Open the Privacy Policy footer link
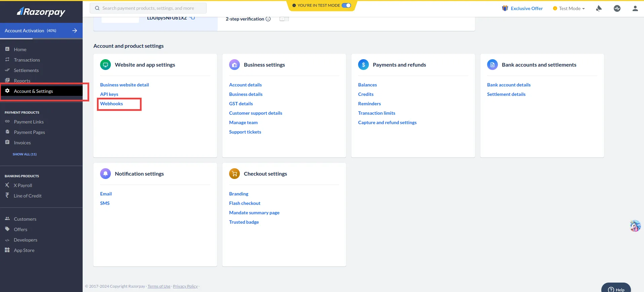Screen dimensions: 644x292 tap(185, 286)
